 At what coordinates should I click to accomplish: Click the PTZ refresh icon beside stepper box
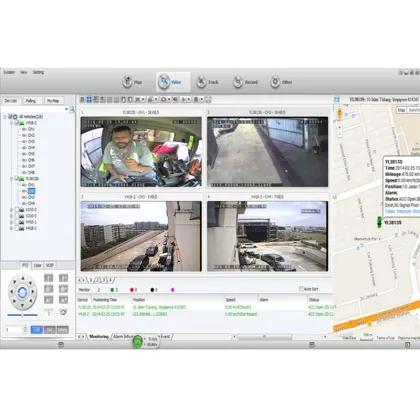[63, 313]
